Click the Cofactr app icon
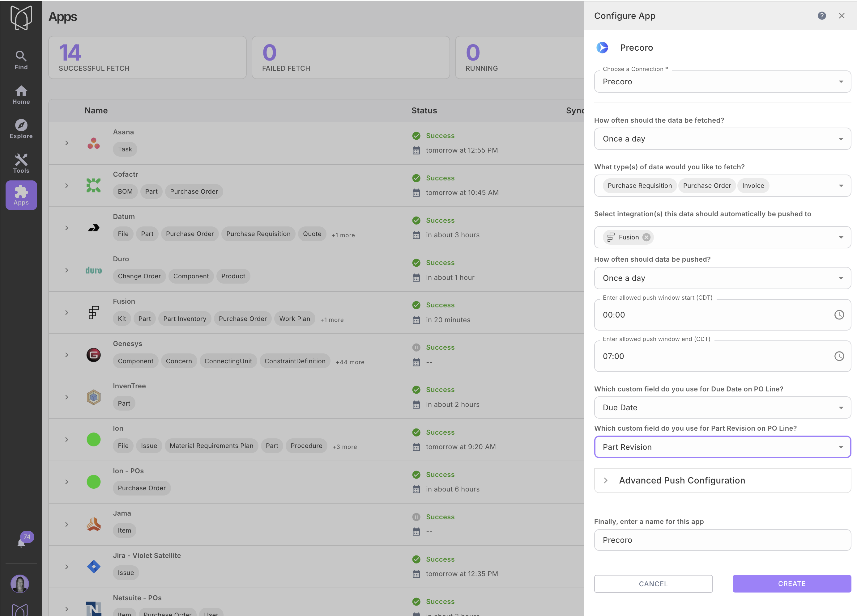Viewport: 857px width, 616px height. click(94, 185)
